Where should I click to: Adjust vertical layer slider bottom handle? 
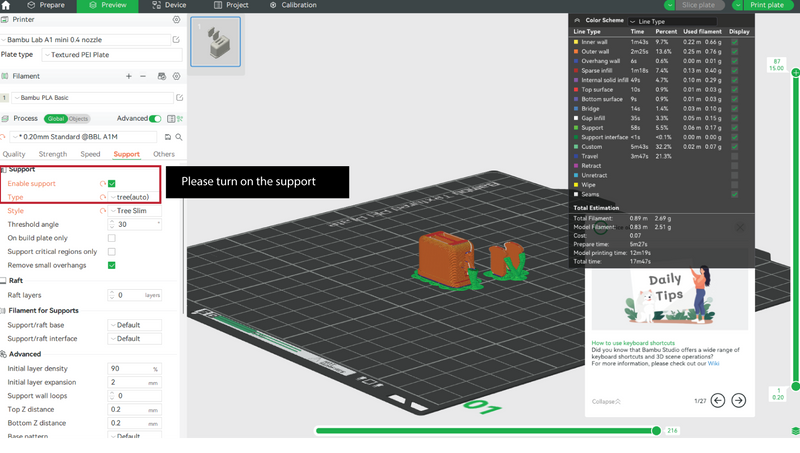coord(795,386)
